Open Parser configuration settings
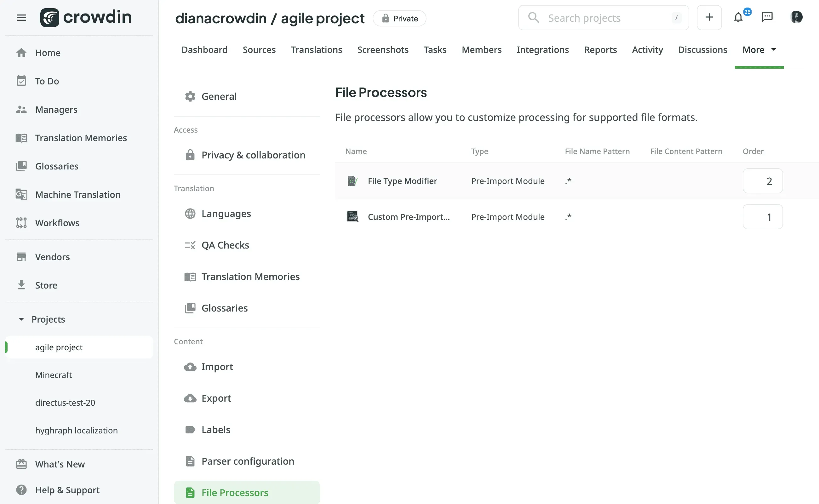 [247, 461]
